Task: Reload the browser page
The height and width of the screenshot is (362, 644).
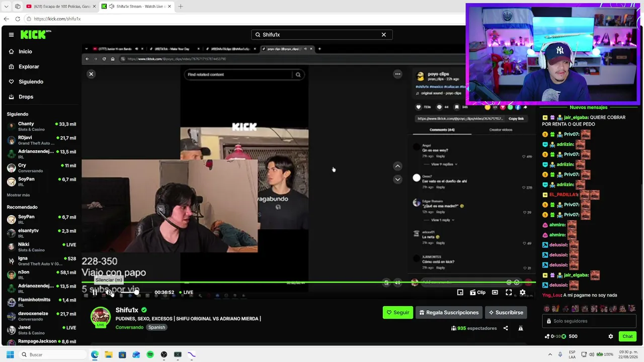Action: [18, 19]
